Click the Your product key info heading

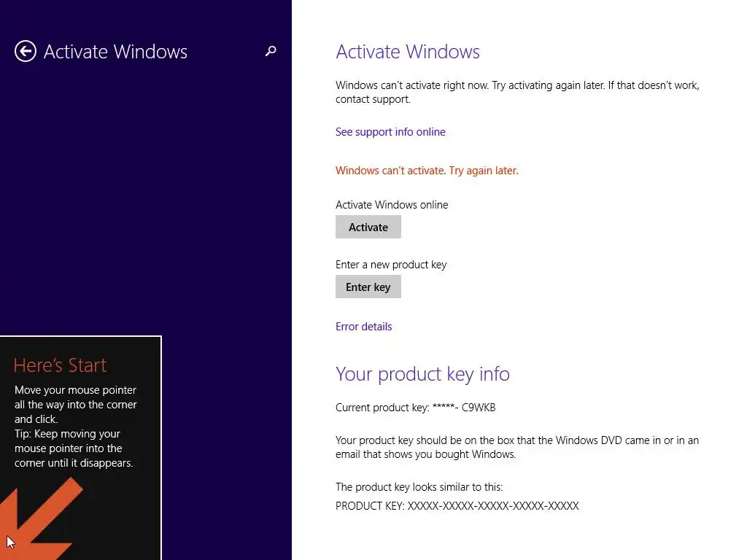tap(422, 374)
